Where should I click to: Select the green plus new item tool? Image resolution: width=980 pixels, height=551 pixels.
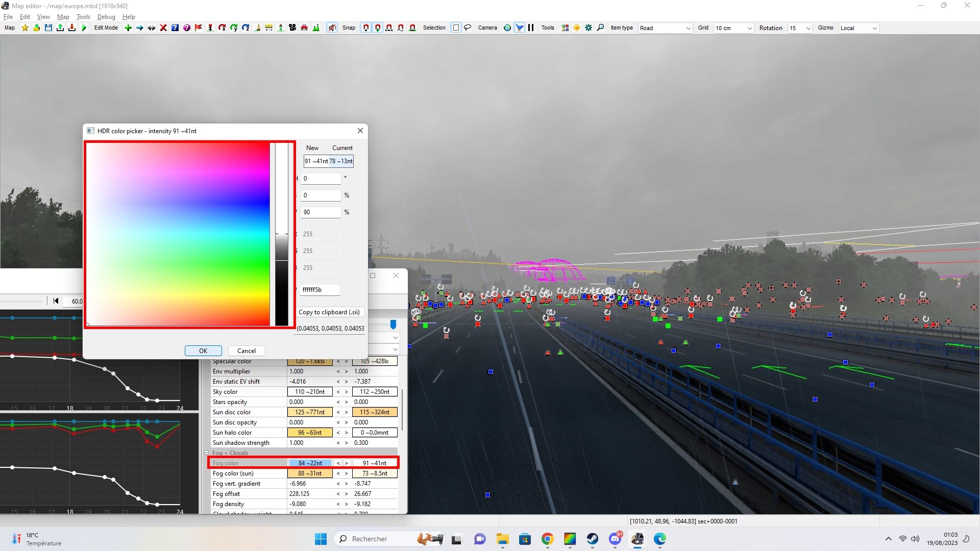(x=128, y=28)
